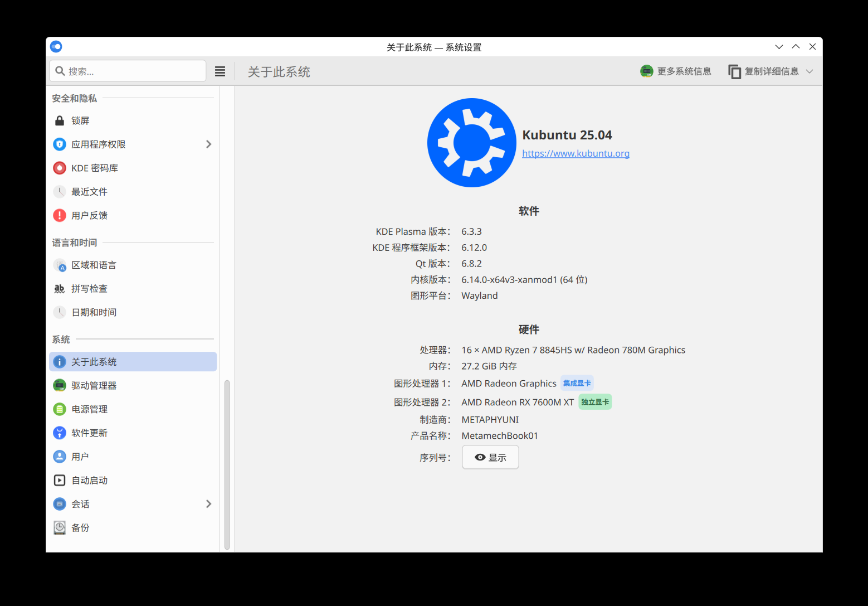The width and height of the screenshot is (868, 606).
Task: Expand the 会话 submenu chevron
Action: (x=209, y=504)
